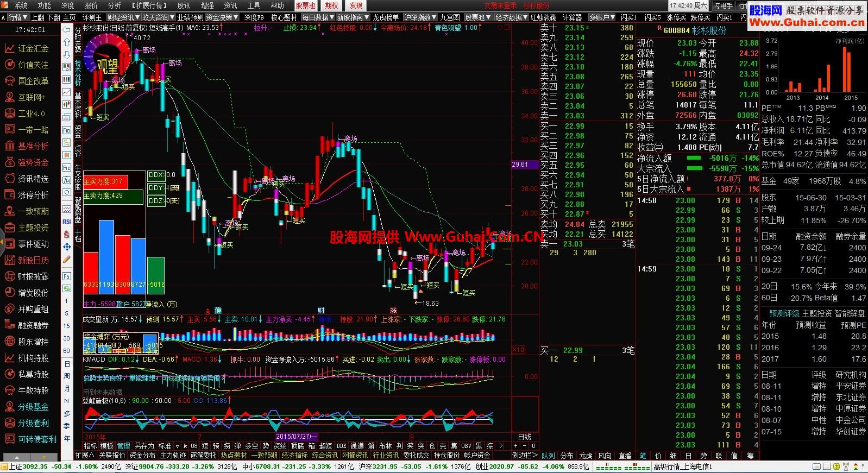Expand the 沪深指数 dropdown

420,17
